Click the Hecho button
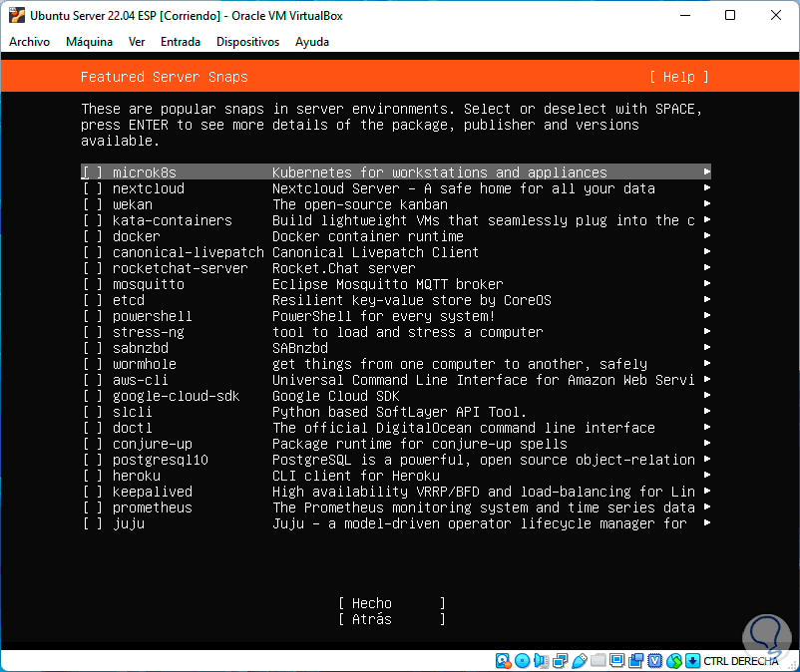The height and width of the screenshot is (672, 800). [x=392, y=603]
